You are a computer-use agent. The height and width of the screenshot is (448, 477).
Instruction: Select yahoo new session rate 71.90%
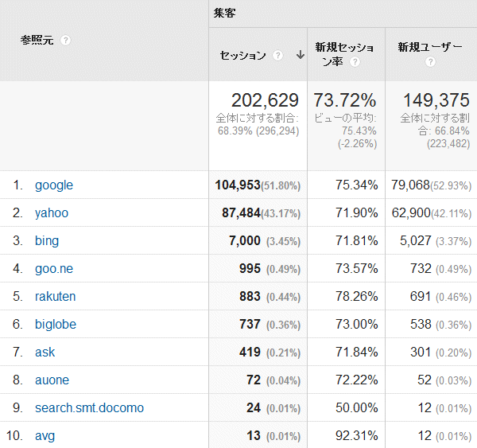point(356,213)
